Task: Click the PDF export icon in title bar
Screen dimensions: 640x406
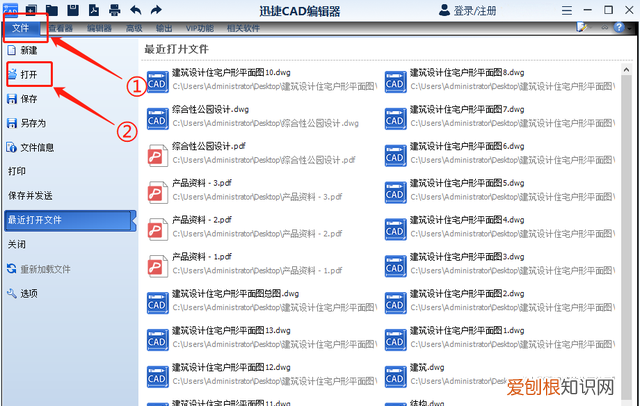Action: tap(94, 10)
